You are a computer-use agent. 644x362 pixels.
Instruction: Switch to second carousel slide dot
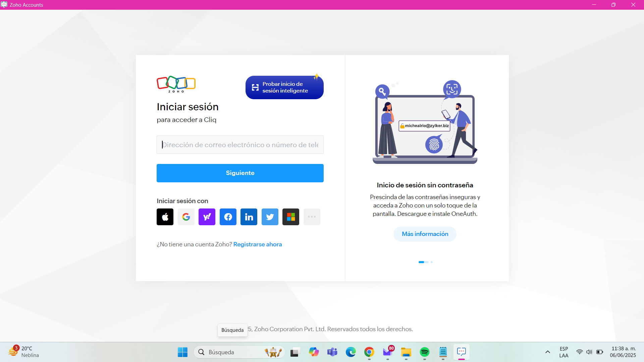coord(427,262)
